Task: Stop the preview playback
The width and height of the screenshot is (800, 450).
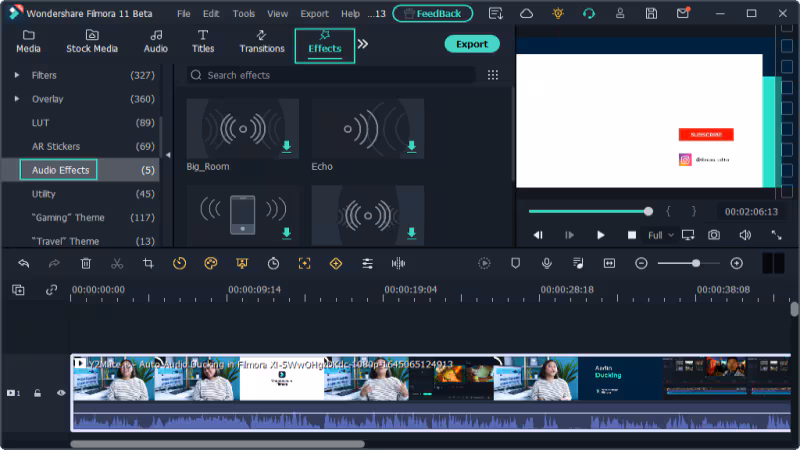Action: [632, 235]
